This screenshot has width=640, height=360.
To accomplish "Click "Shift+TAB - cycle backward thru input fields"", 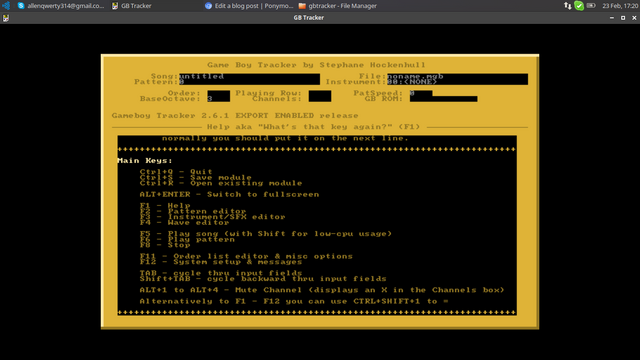I will [x=263, y=279].
